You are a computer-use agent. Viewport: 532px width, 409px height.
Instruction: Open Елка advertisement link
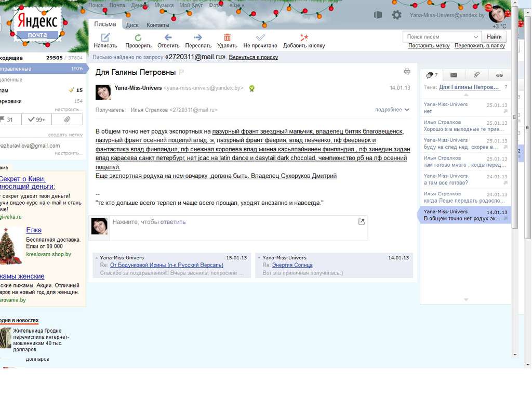[34, 230]
